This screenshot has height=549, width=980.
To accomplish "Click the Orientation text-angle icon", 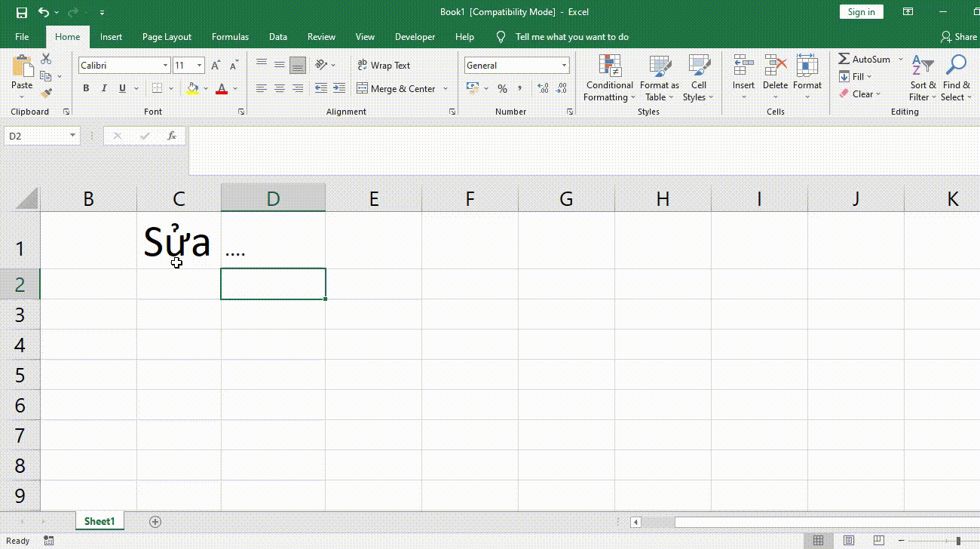I will pos(322,65).
